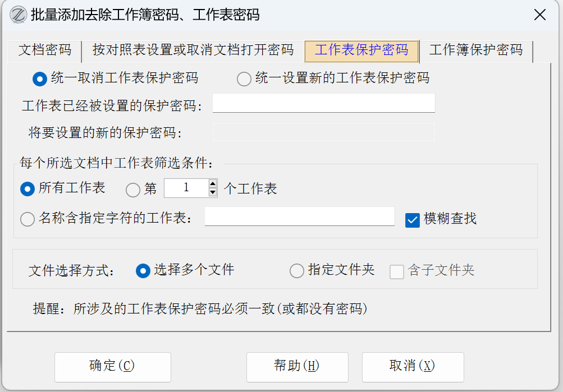Select the 工作表保护密码 tab
563x392 pixels.
[x=361, y=50]
